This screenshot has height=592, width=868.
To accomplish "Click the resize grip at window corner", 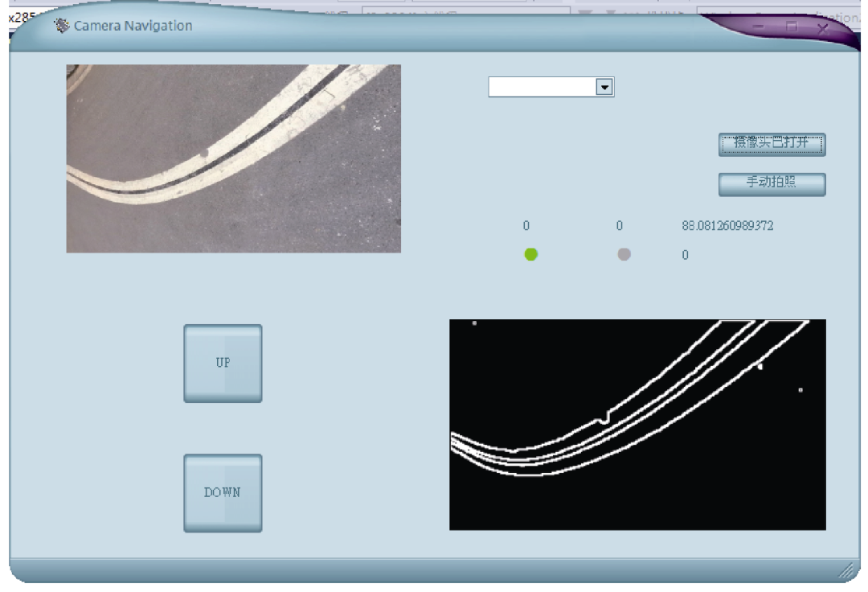I will click(x=846, y=569).
